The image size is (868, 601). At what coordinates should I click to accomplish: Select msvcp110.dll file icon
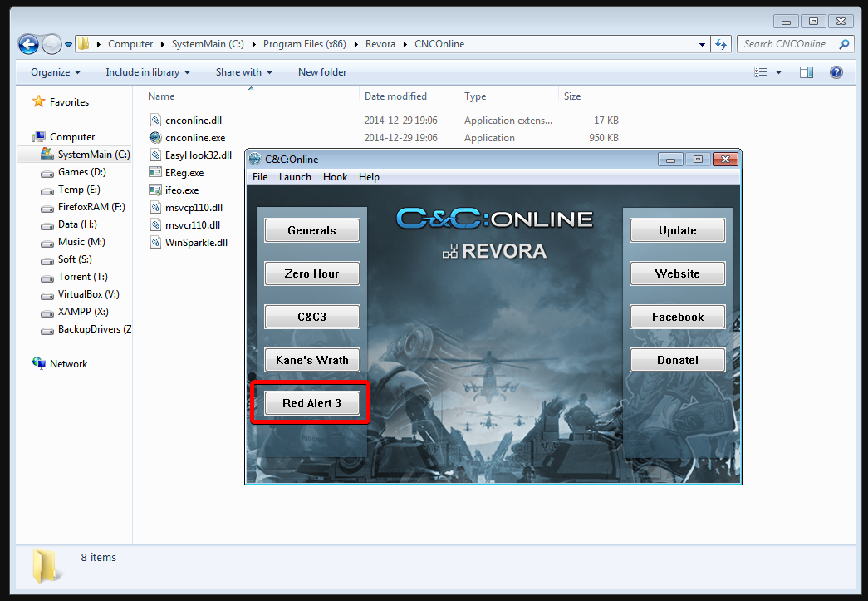[155, 207]
